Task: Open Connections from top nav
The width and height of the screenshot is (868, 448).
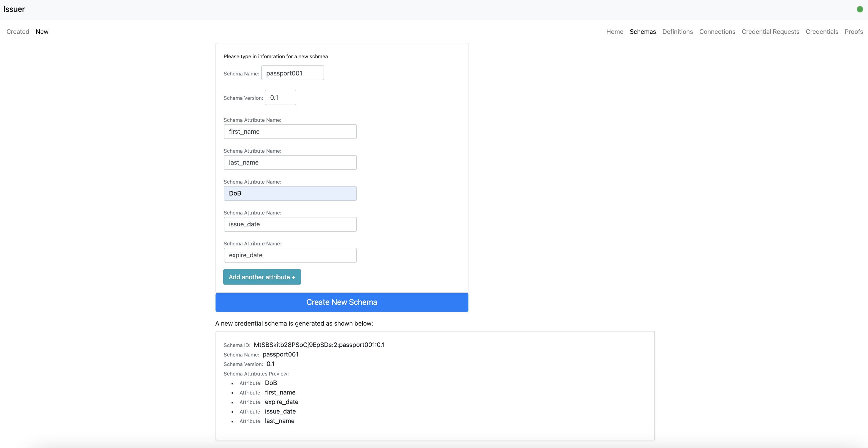Action: (717, 32)
